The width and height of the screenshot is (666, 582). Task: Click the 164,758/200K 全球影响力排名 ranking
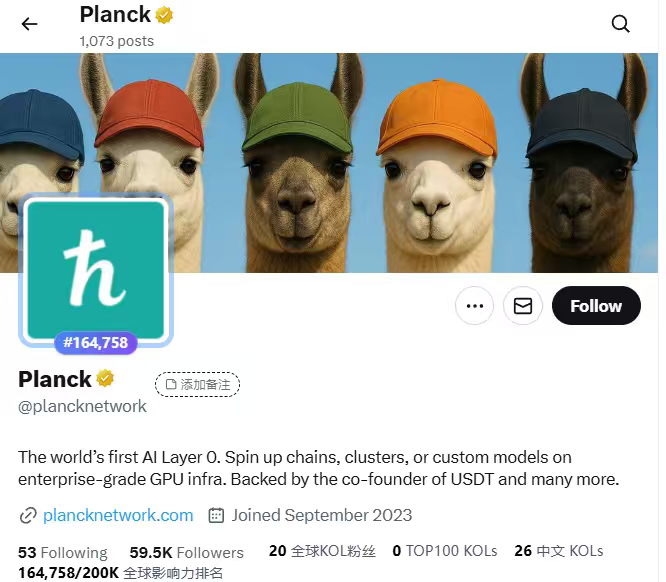(x=121, y=573)
